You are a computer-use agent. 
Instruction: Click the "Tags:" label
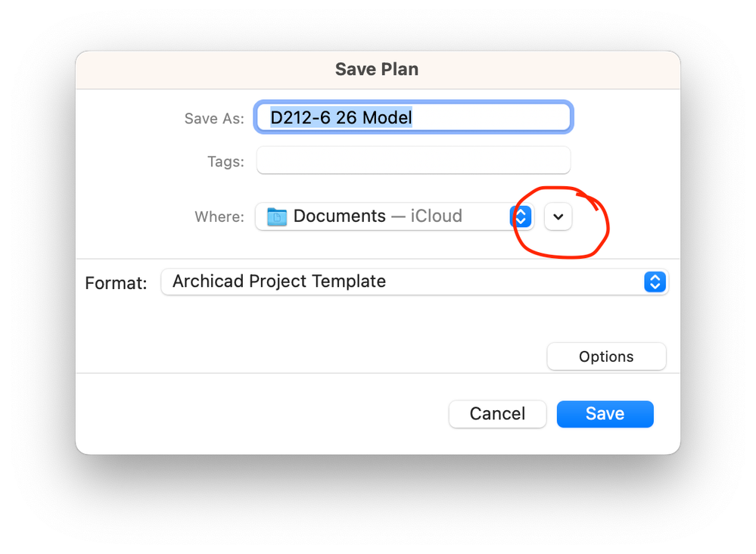(226, 161)
